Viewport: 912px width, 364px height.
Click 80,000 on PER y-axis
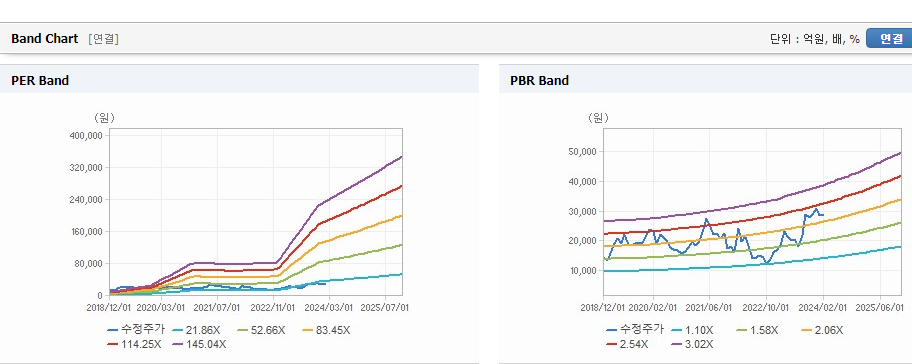pos(88,263)
